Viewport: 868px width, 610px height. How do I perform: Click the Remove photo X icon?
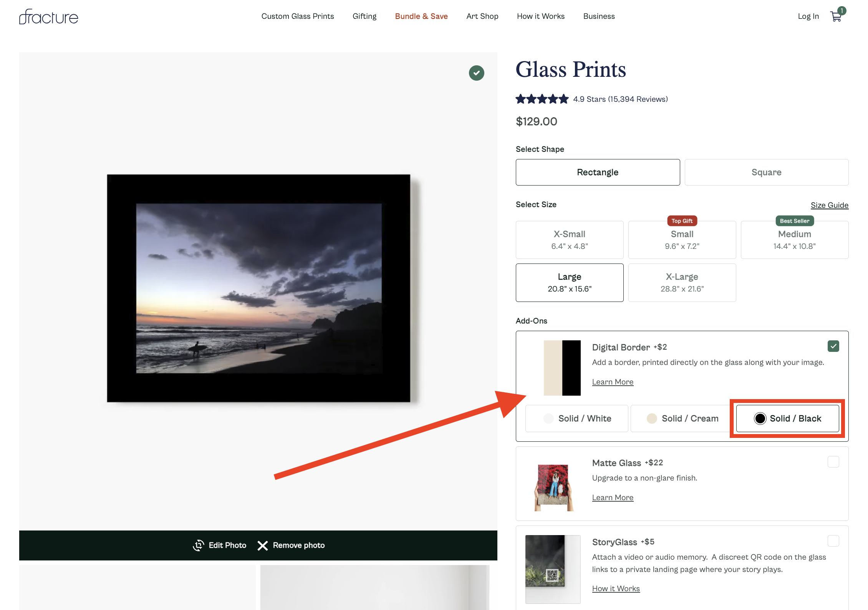pos(263,545)
